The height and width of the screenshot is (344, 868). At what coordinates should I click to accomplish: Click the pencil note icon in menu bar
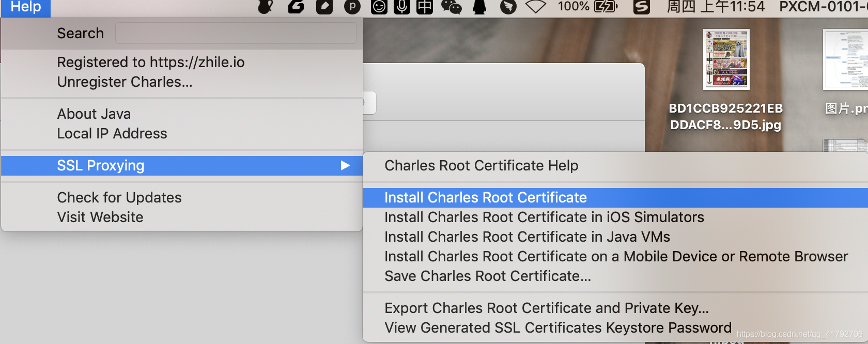pyautogui.click(x=324, y=7)
